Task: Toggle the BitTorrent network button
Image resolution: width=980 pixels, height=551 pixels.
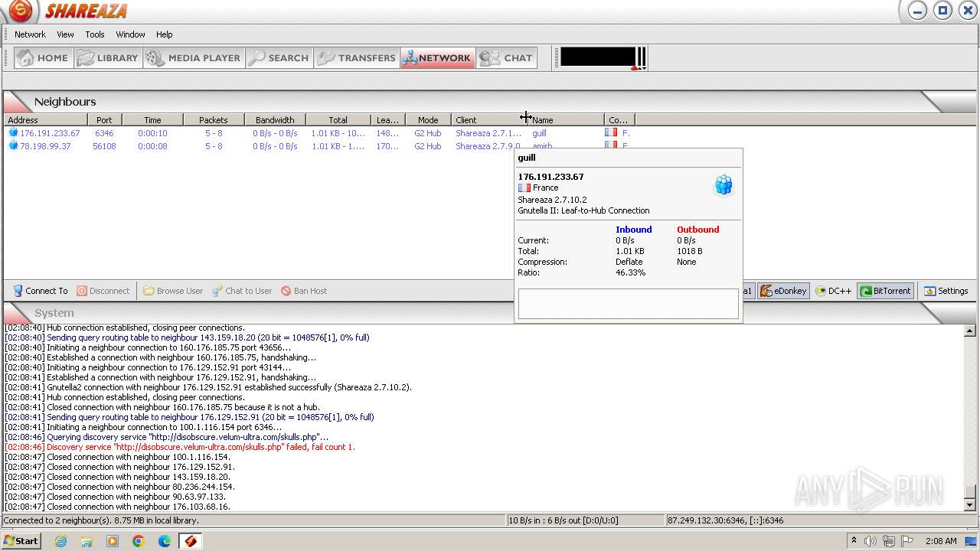Action: [885, 291]
